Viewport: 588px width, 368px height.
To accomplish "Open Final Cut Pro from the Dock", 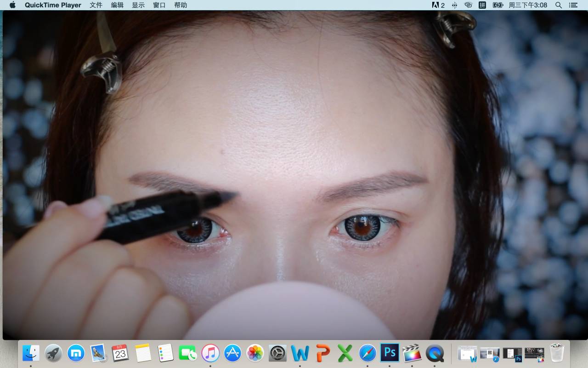I will pos(412,353).
